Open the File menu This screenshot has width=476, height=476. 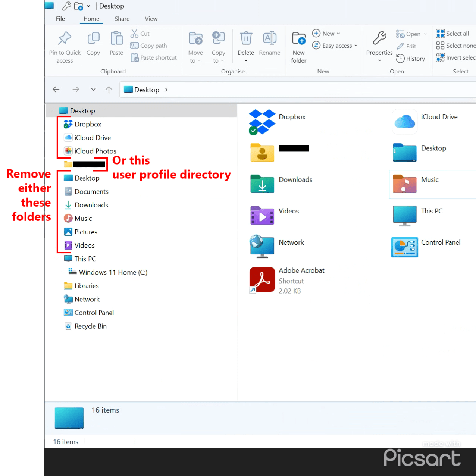point(60,19)
